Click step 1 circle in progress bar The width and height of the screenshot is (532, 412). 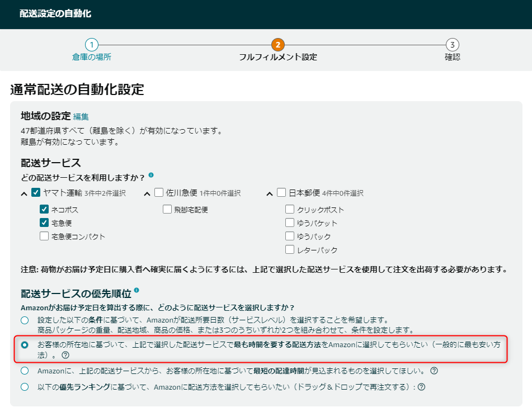tap(92, 45)
